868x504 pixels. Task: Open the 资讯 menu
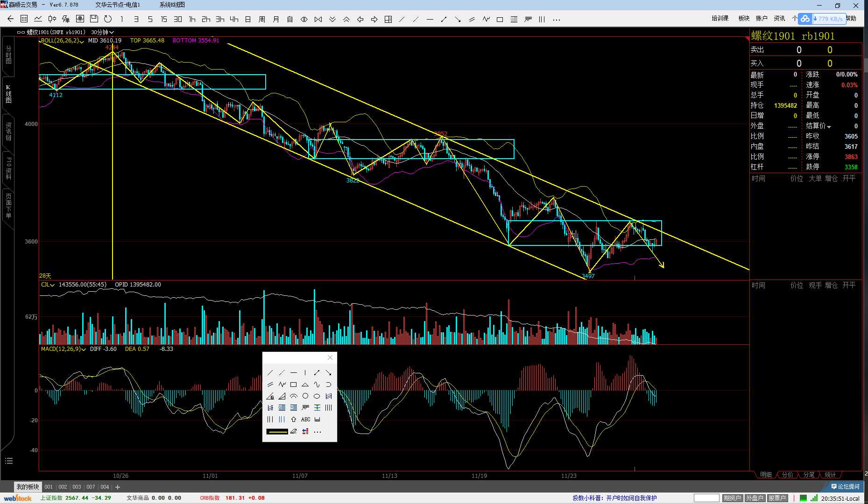click(779, 18)
